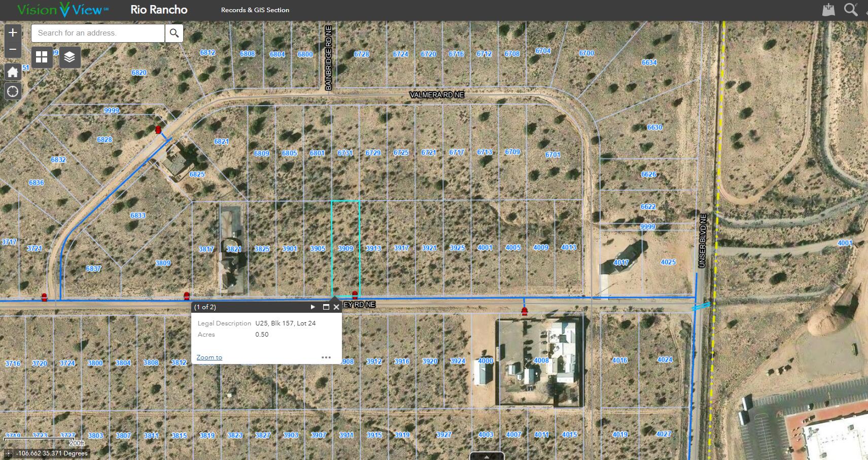
Task: Click the fire hydrant near parcel 3909
Action: (x=355, y=294)
